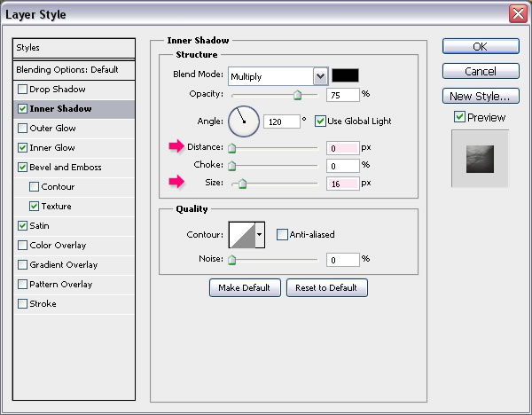This screenshot has height=415, width=532.
Task: Enable the Color Overlay checkbox
Action: [x=22, y=246]
